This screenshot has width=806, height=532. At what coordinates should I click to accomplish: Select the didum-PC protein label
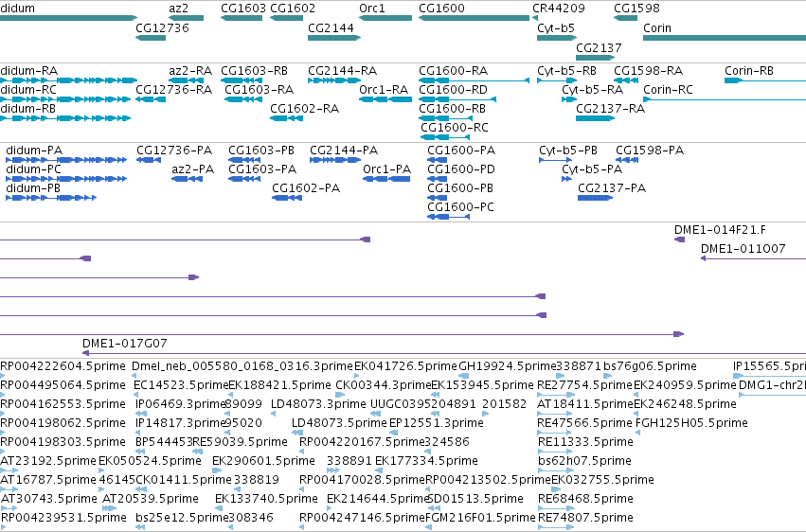pyautogui.click(x=33, y=169)
